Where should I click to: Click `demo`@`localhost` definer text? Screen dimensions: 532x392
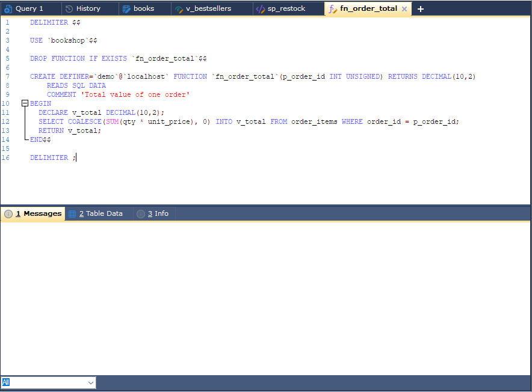coord(131,76)
